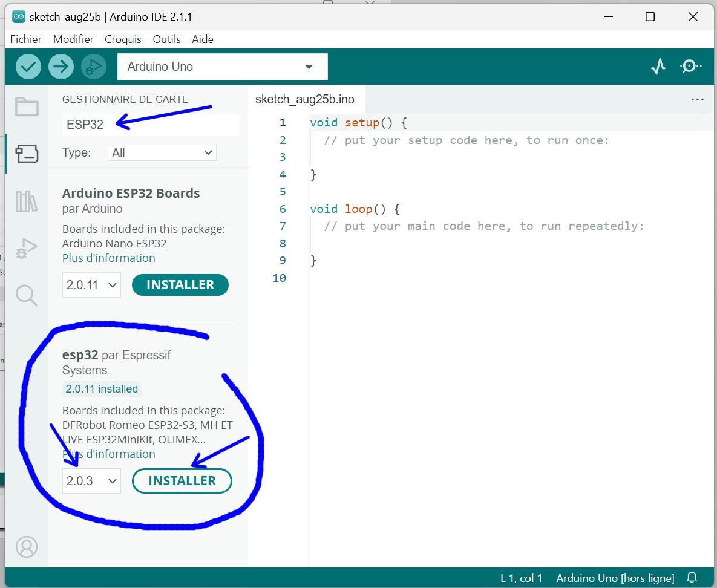Open the Search sidebar icon

click(x=27, y=295)
